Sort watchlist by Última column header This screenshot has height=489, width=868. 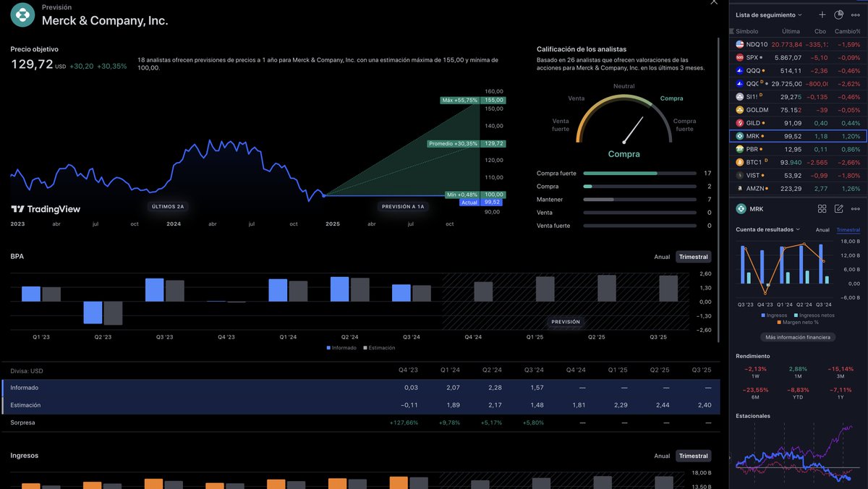point(791,31)
